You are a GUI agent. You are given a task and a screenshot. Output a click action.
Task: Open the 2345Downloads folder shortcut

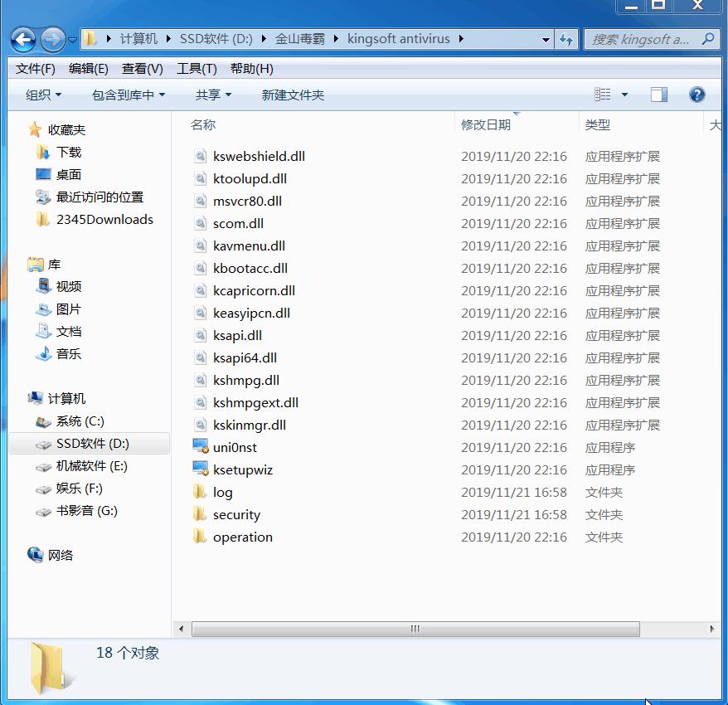(104, 219)
